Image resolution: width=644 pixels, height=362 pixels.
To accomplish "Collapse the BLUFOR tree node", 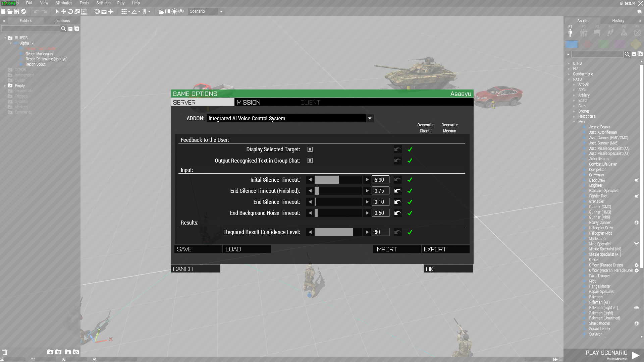I will (5, 38).
